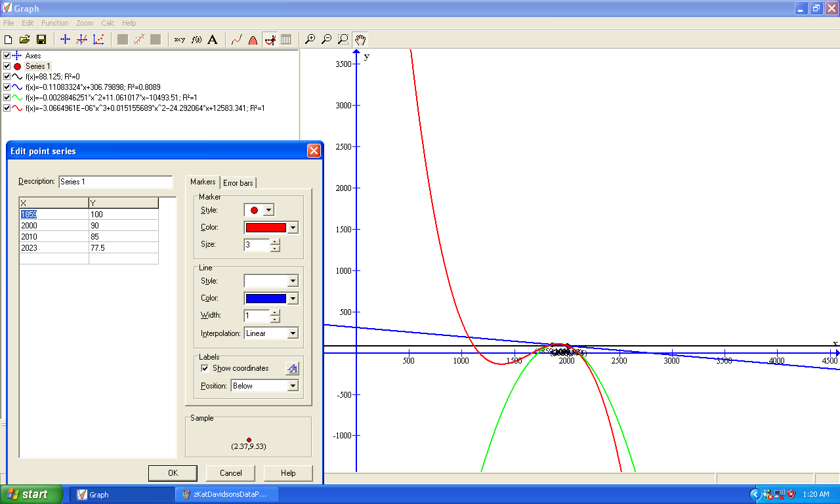
Task: Toggle the evaluate function tool
Action: 269,39
